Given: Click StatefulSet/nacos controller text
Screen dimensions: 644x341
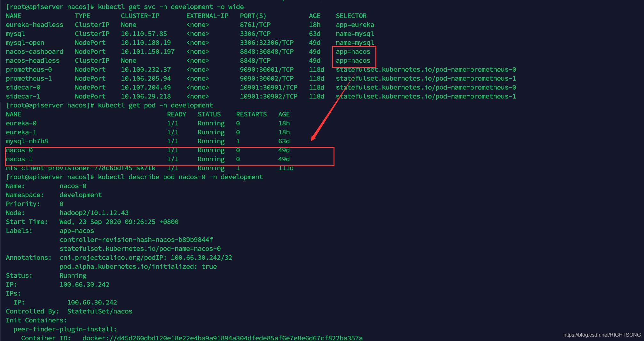Looking at the screenshot, I should (100, 311).
